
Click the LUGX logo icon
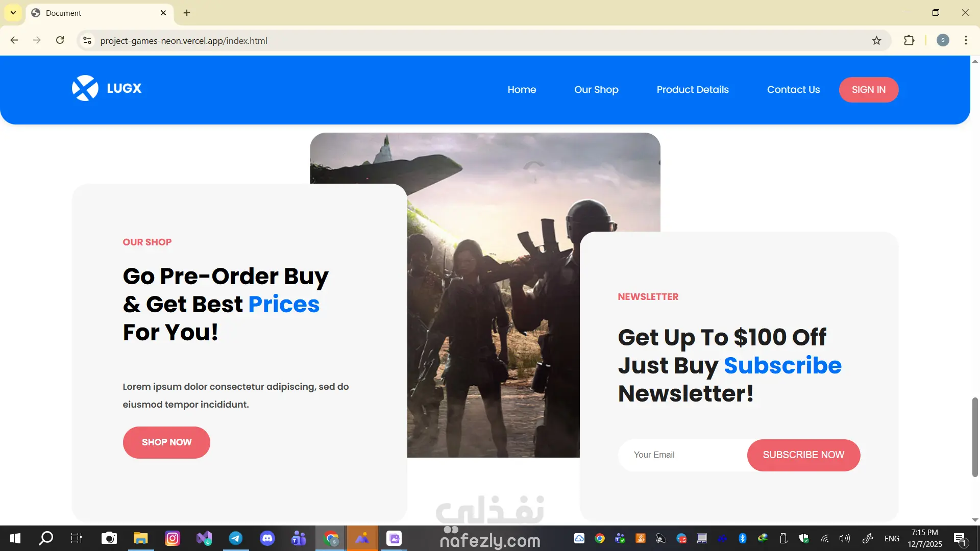(x=85, y=88)
